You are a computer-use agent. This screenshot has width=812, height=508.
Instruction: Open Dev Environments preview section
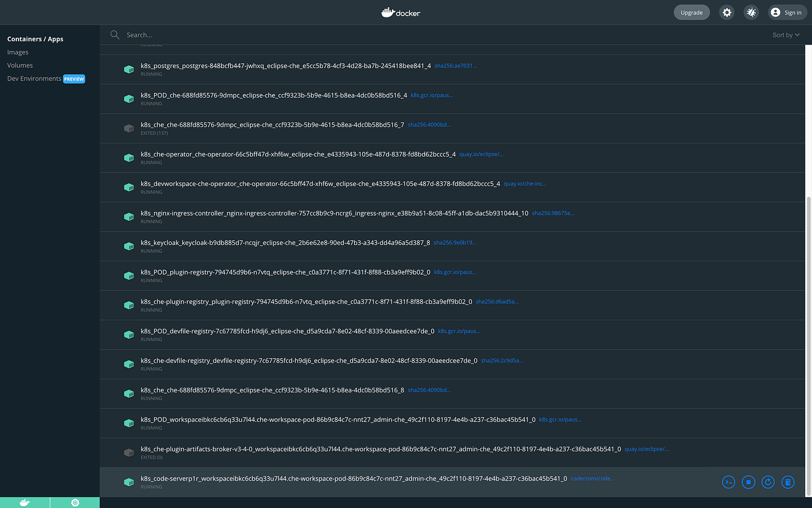[33, 78]
